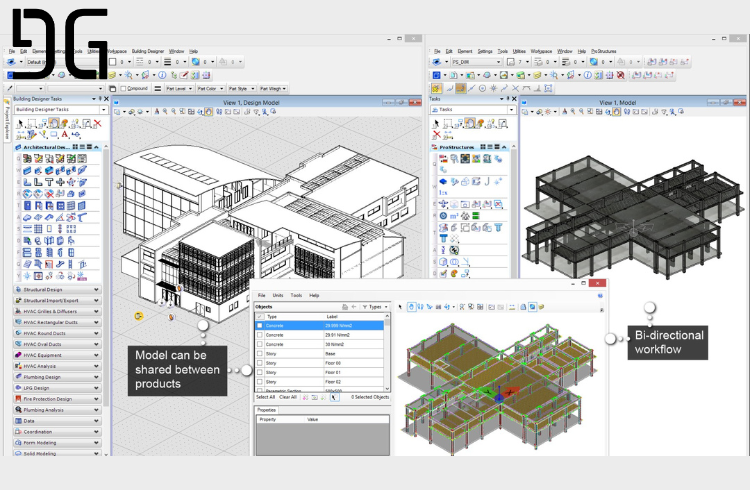
Task: Click the Pan View hand icon in Design Model view
Action: [x=209, y=112]
